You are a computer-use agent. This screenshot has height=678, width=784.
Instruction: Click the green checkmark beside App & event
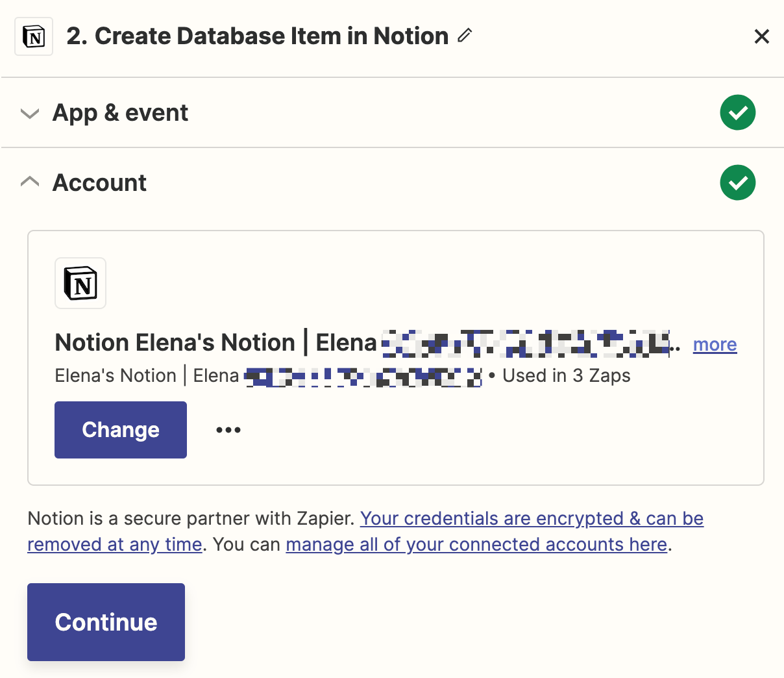click(x=737, y=112)
